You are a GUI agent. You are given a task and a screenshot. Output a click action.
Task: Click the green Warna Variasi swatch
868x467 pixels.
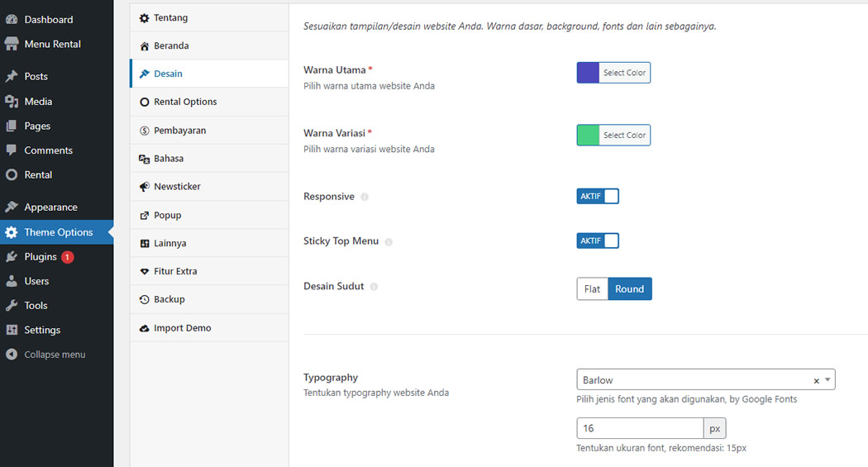tap(588, 135)
